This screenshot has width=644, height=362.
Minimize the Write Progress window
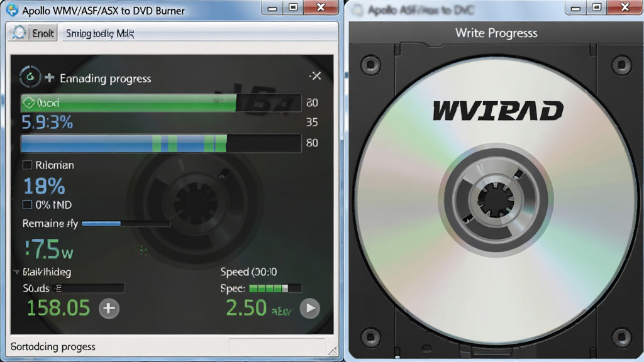coord(575,8)
